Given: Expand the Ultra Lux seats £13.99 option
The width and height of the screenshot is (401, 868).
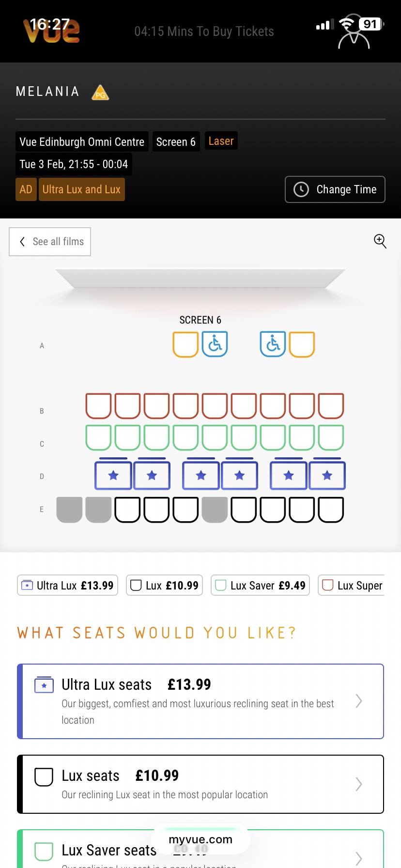Looking at the screenshot, I should (x=200, y=701).
